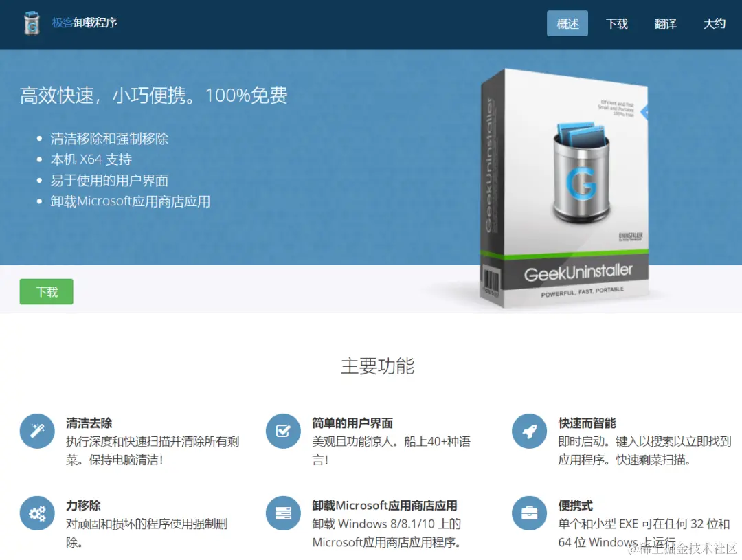The image size is (742, 560).
Task: Click the green 下载 button
Action: click(x=47, y=291)
